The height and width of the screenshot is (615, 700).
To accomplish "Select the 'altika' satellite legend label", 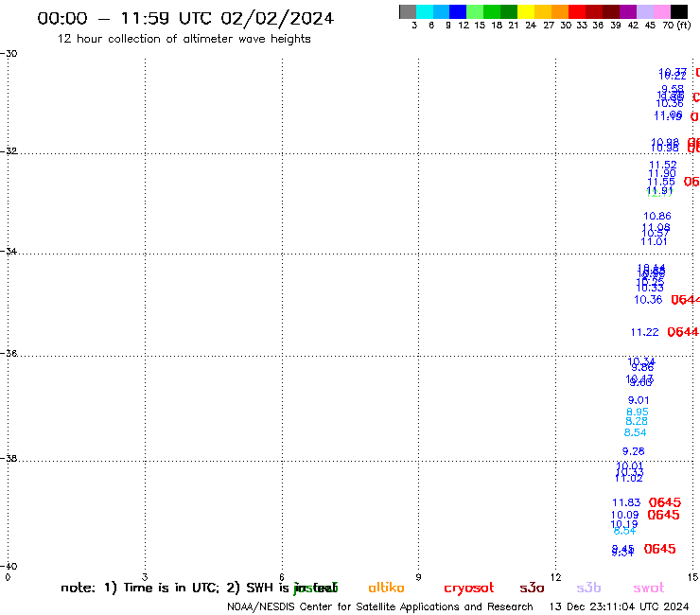I will coord(386,588).
